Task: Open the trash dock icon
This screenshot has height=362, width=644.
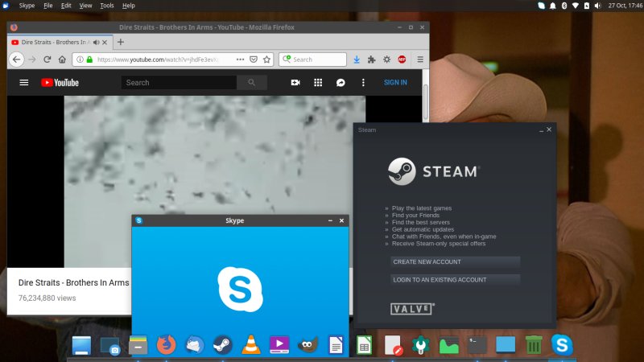Action: (x=534, y=345)
